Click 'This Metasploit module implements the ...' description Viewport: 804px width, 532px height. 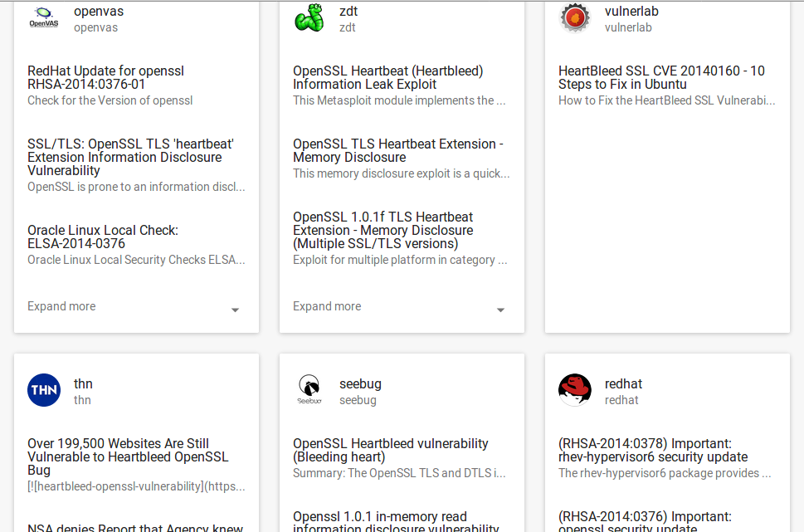tap(399, 100)
